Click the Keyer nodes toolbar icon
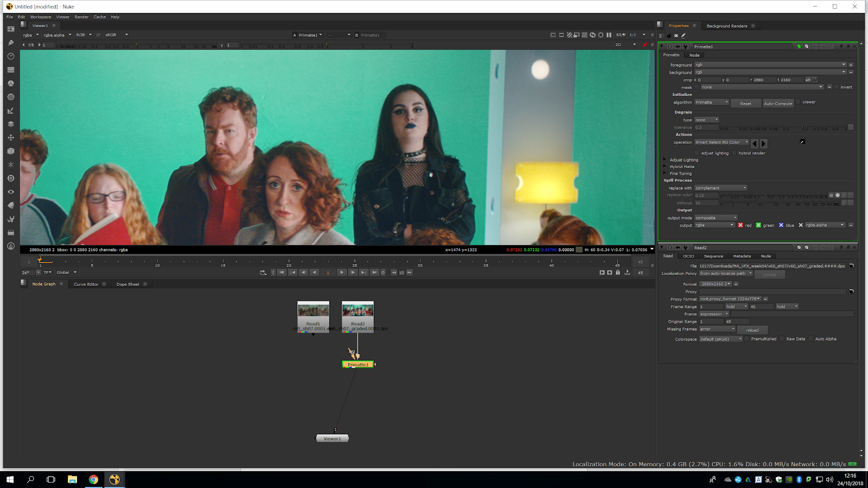Viewport: 868px width, 488px height. (x=10, y=111)
